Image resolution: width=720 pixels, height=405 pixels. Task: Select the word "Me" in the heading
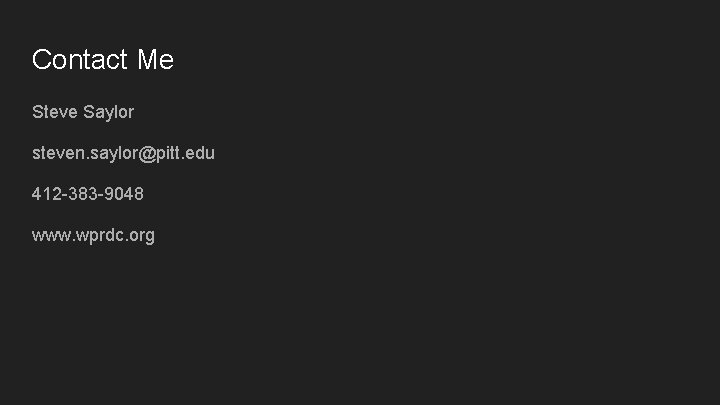click(156, 60)
